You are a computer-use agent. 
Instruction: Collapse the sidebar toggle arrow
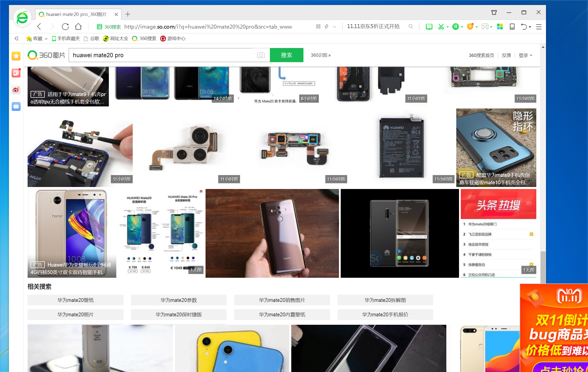16,38
